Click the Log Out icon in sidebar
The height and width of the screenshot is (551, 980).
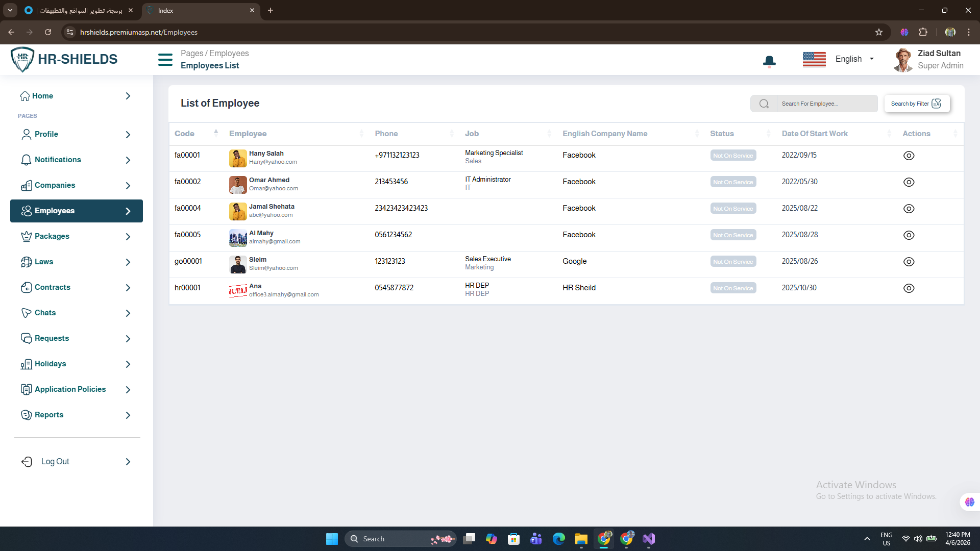[27, 462]
